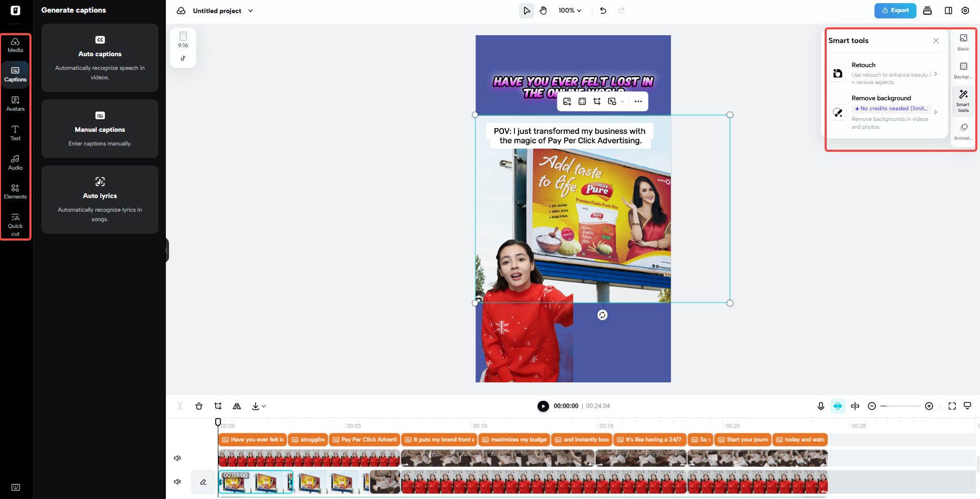Toggle the panel layout icon in the header

(x=949, y=11)
